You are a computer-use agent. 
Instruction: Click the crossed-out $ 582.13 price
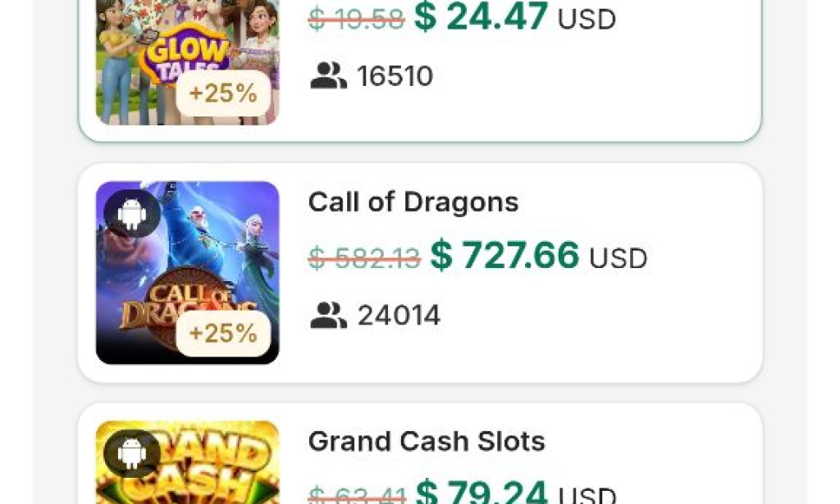tap(364, 258)
